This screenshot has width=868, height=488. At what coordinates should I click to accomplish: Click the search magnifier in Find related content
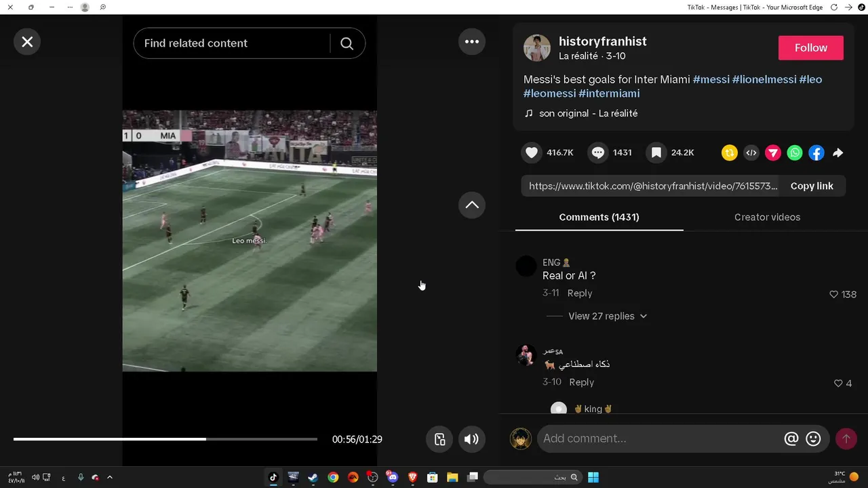tap(347, 43)
